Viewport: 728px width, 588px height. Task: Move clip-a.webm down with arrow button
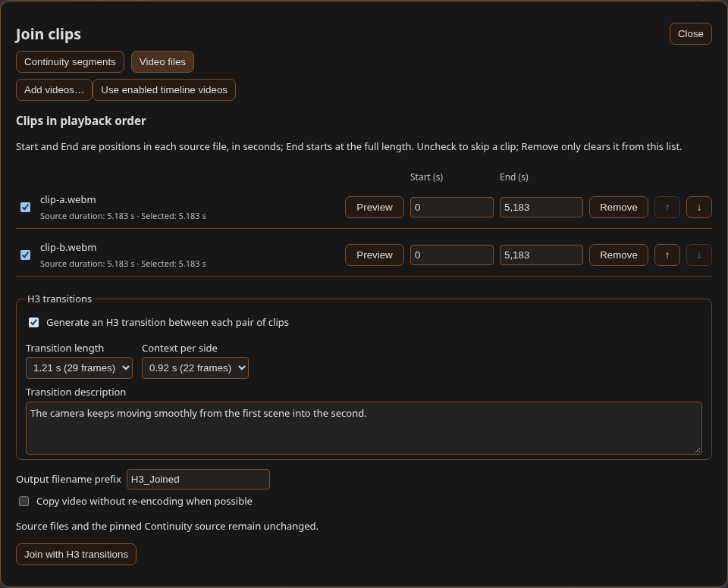(x=698, y=208)
